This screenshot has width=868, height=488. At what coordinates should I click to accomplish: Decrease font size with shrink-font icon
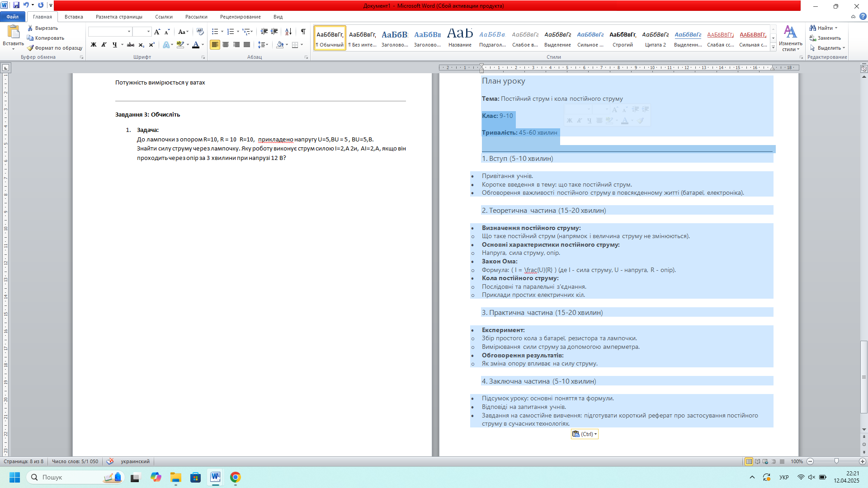click(167, 32)
